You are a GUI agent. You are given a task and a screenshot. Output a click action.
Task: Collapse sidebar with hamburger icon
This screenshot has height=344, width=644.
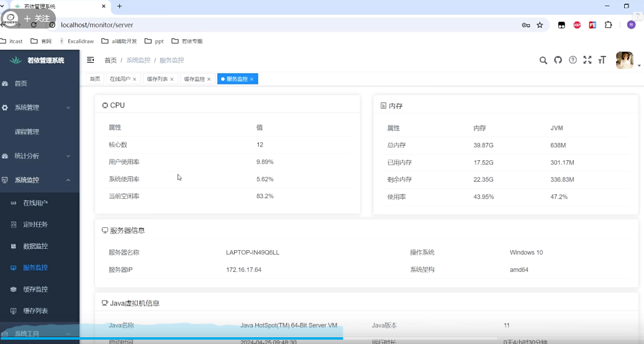click(x=90, y=60)
